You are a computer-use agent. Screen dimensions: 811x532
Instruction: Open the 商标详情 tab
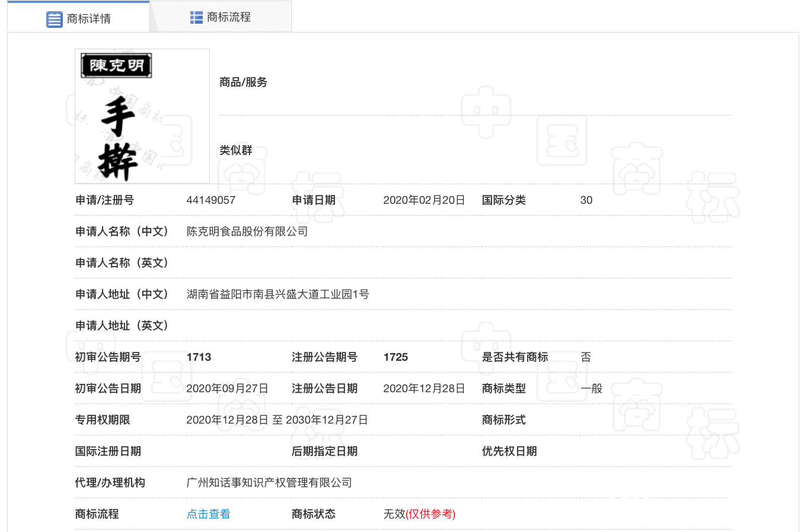click(78, 18)
